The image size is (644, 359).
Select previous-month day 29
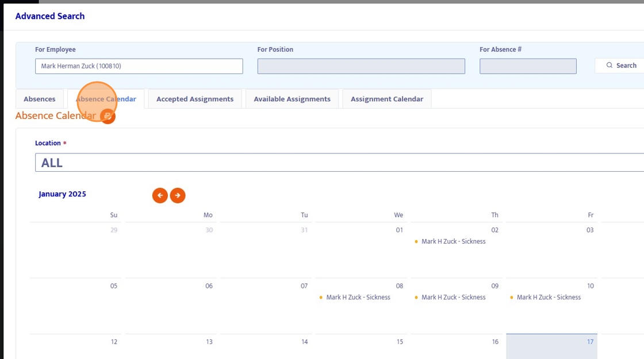114,230
